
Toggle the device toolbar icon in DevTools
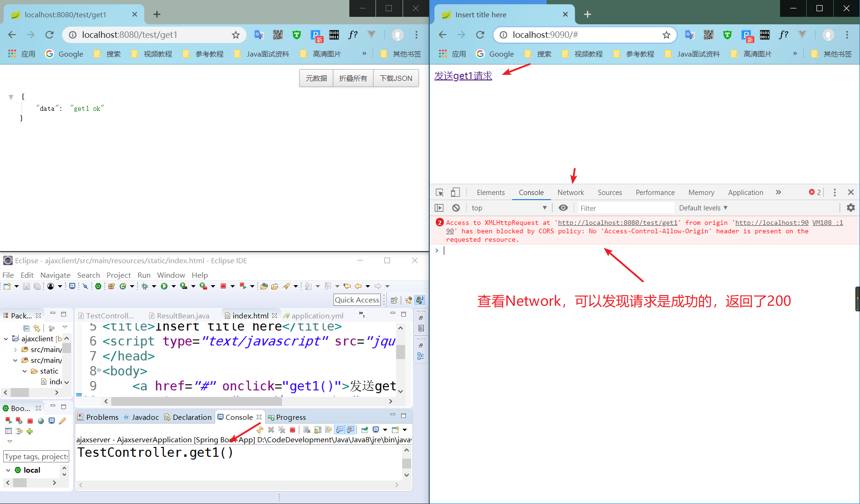click(x=455, y=192)
